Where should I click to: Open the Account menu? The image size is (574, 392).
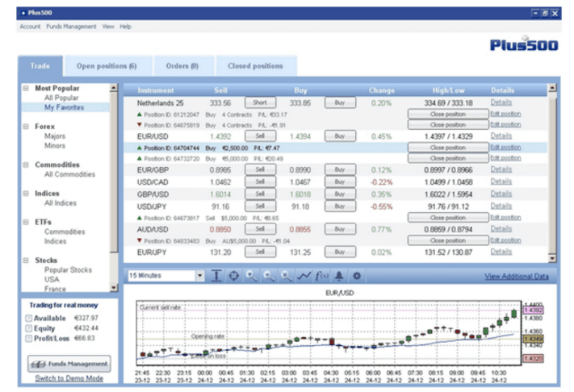tap(30, 27)
